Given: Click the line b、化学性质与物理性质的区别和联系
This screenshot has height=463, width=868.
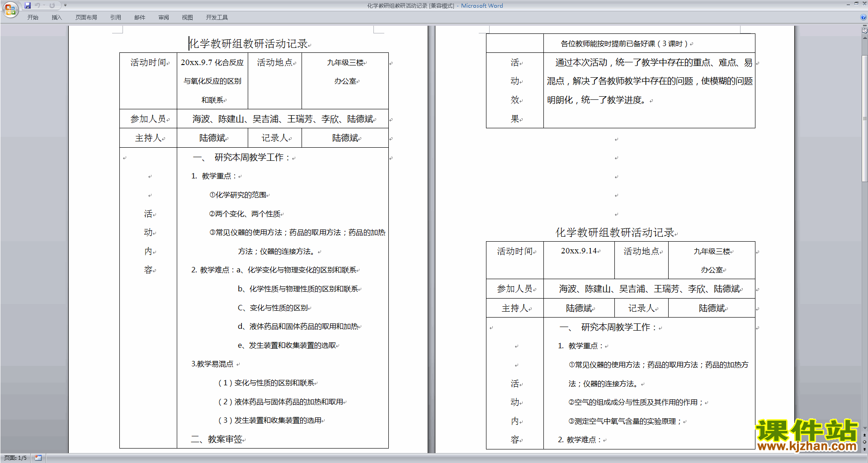Looking at the screenshot, I should pos(298,289).
